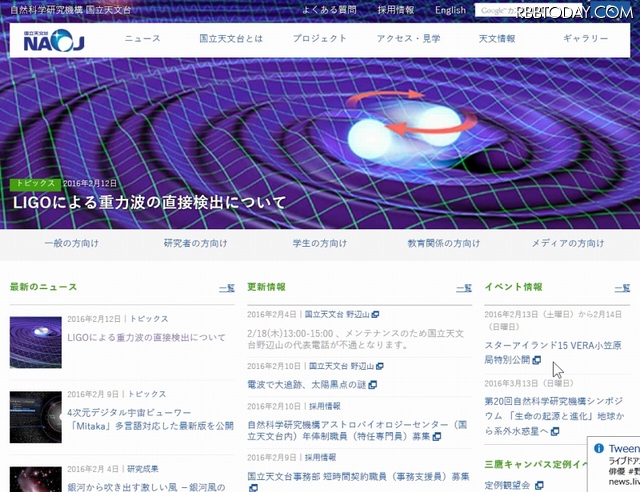Open アストロバイオロジーセンター 年俸制職員募集 link
The width and height of the screenshot is (640, 492).
point(357,430)
